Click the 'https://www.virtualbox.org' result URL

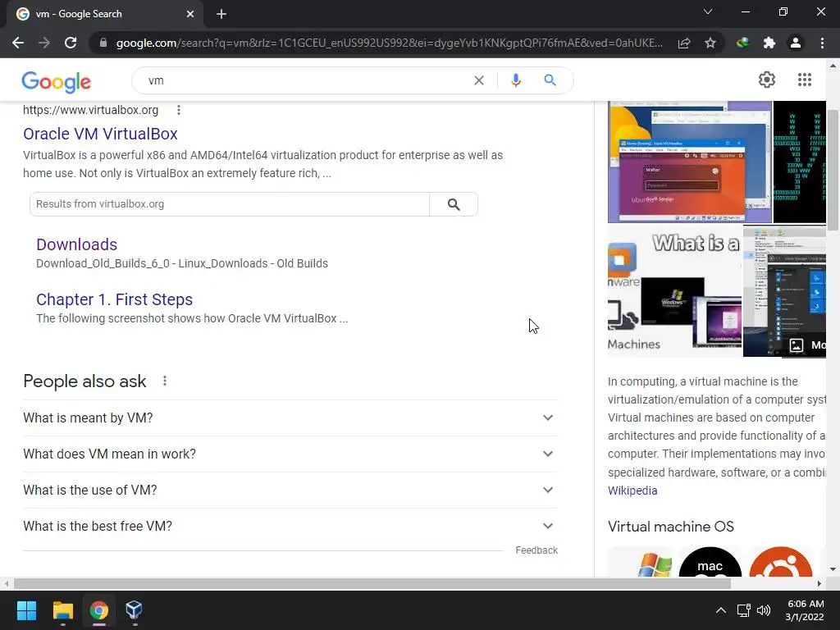tap(90, 110)
